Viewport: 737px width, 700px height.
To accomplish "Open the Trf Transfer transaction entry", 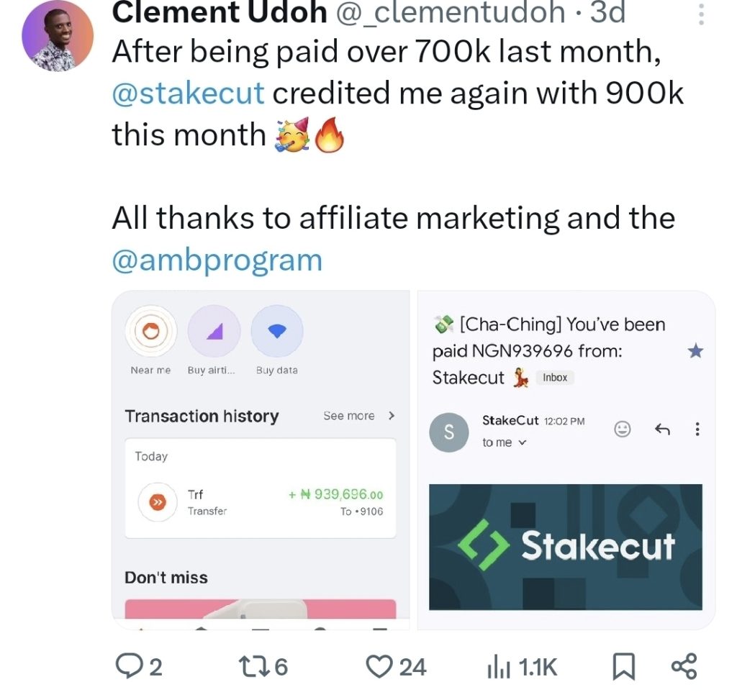I will coord(260,501).
